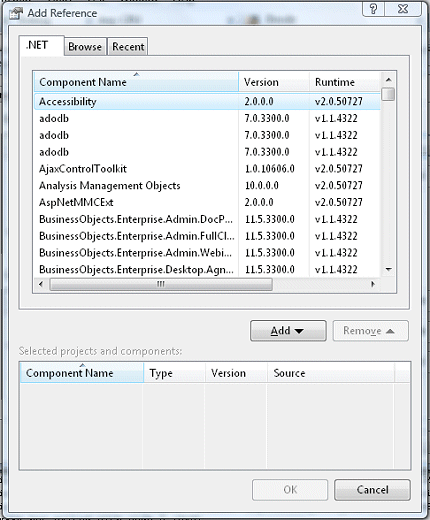Click horizontal scroll right arrow
Screen dimensions: 430x520
coord(373,284)
